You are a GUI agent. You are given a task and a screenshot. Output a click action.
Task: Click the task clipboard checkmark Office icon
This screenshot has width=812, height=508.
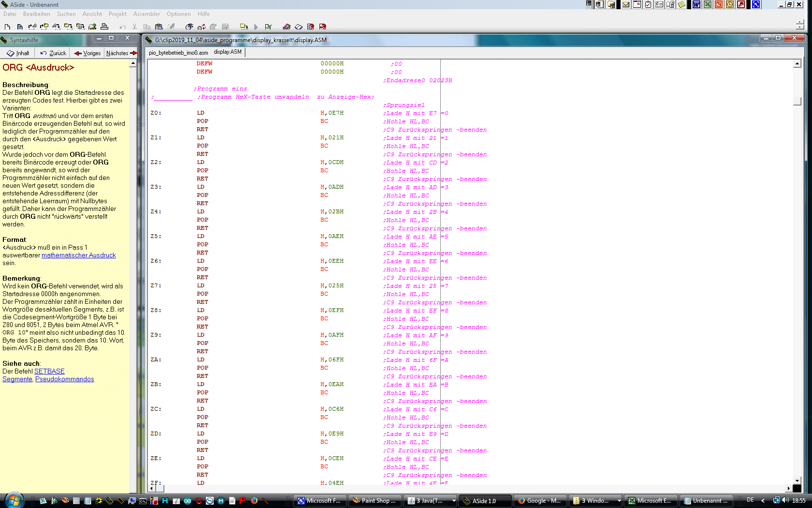tap(648, 4)
